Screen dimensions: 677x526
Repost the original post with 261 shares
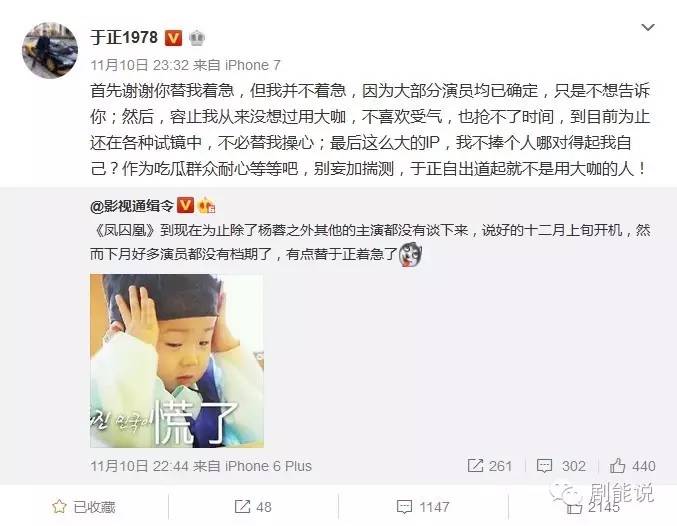coord(490,466)
